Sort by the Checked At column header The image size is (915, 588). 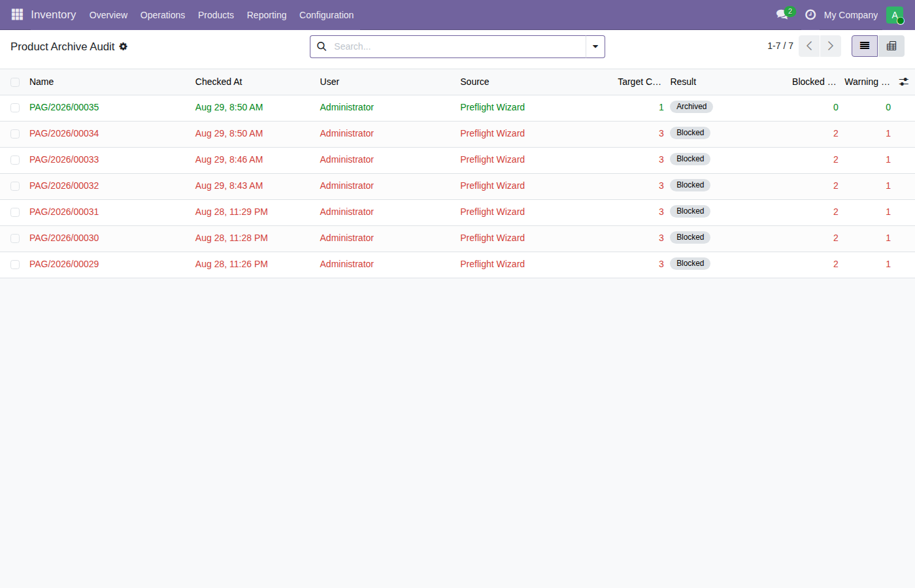click(219, 82)
